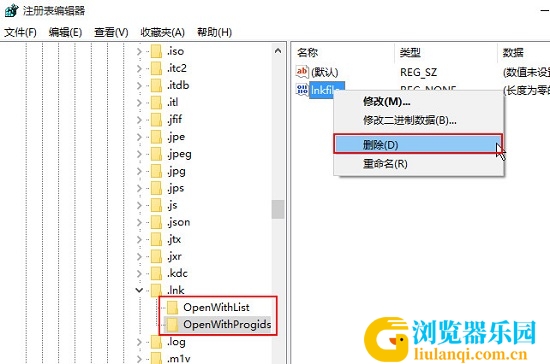Screen dimensions: 550x364
Task: Click the .iso folder icon
Action: [x=156, y=51]
